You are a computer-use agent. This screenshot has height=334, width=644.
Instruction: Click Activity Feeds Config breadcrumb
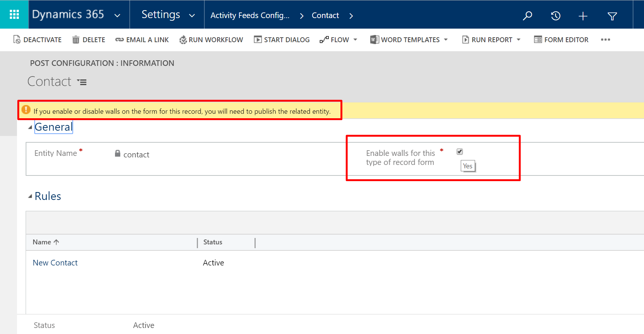[x=250, y=15]
